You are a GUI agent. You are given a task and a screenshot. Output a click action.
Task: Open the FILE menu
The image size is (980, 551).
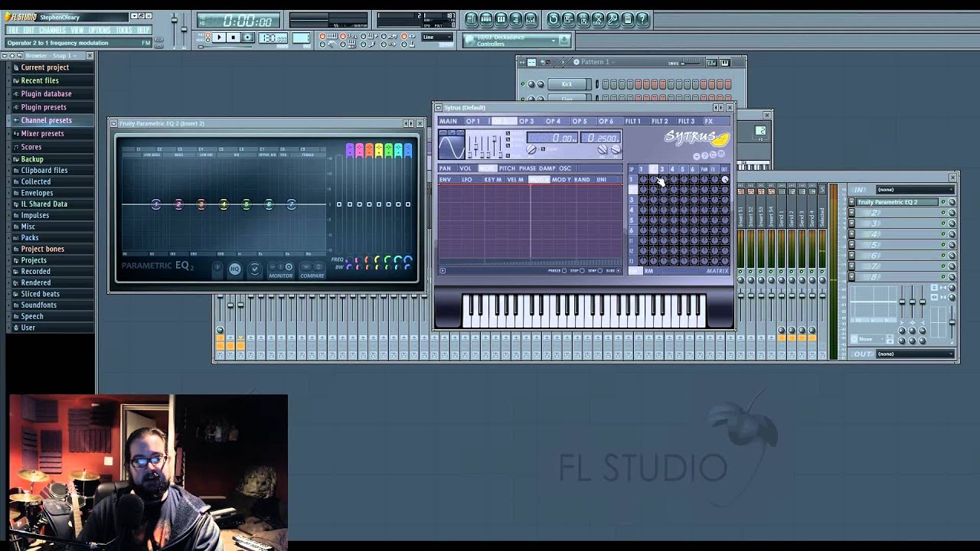coord(14,30)
